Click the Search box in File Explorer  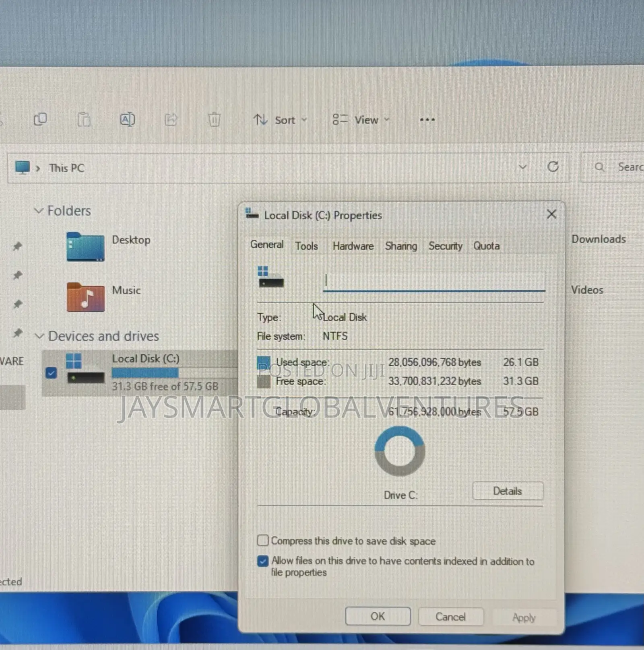(612, 167)
